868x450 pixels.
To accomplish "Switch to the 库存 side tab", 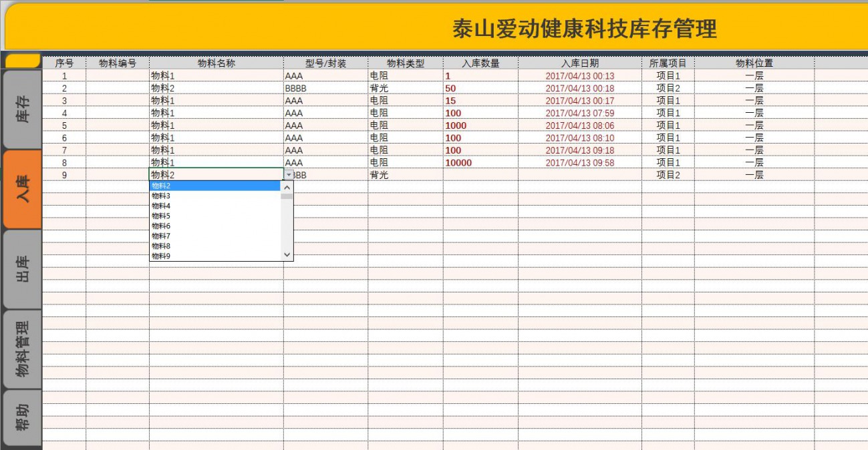I will [22, 109].
